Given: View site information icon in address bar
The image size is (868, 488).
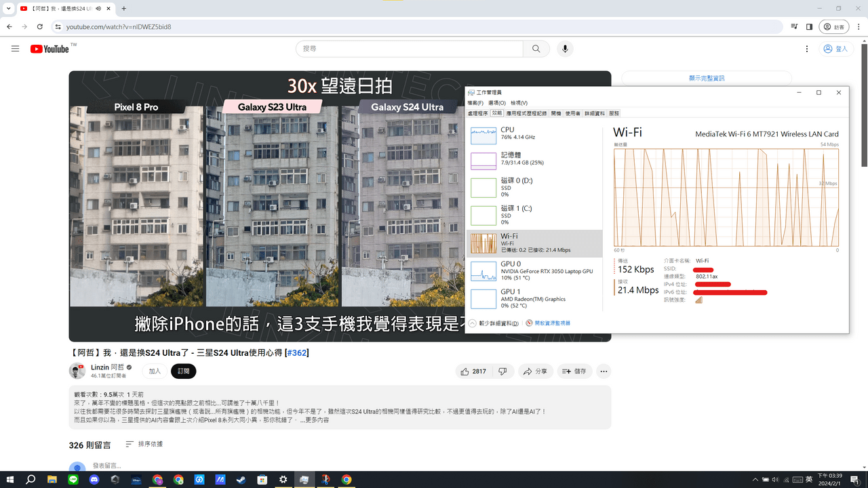Looking at the screenshot, I should pyautogui.click(x=58, y=27).
